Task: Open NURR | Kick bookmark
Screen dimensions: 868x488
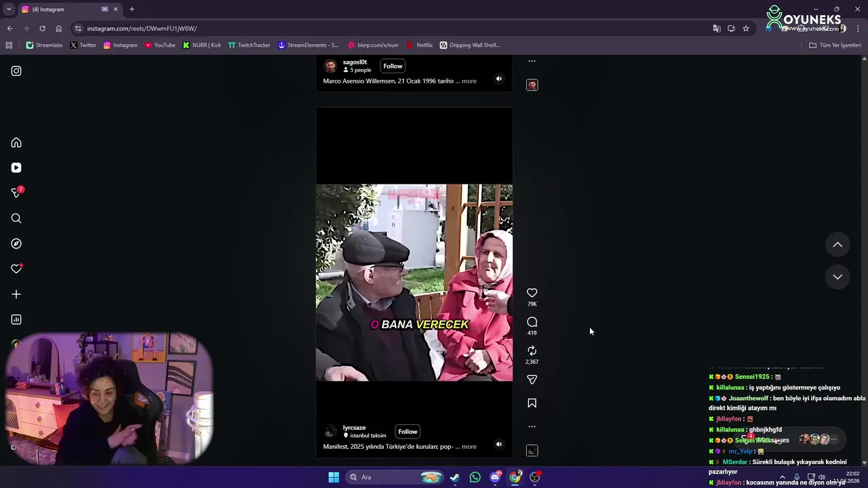Action: coord(202,45)
